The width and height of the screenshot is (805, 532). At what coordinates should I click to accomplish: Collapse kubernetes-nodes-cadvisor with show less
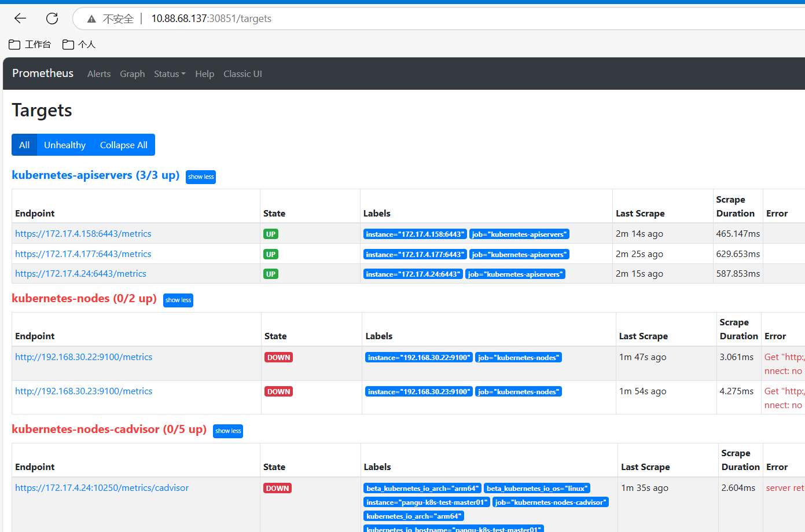coord(228,431)
